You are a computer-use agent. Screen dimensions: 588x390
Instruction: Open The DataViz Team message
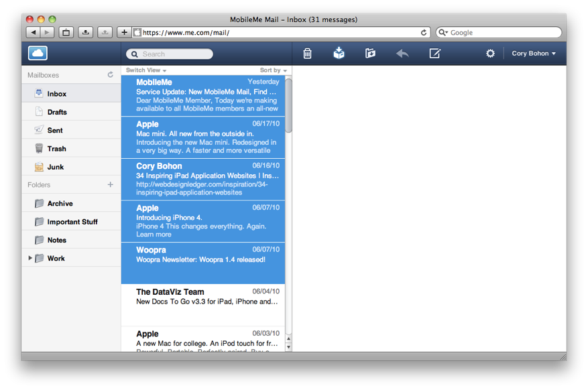tap(203, 306)
